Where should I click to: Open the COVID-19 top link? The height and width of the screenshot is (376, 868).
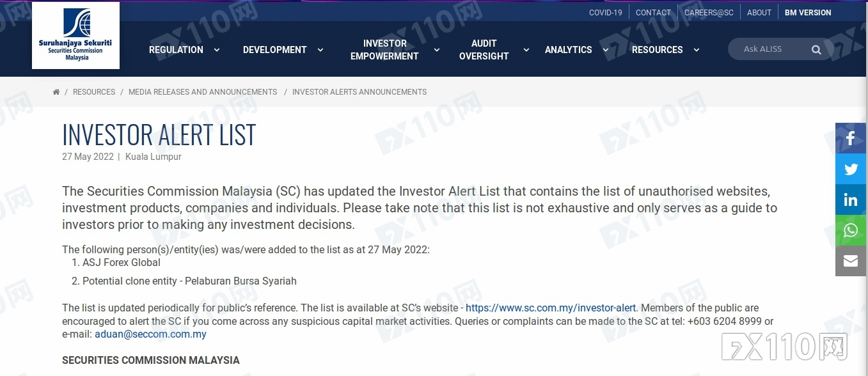point(606,12)
